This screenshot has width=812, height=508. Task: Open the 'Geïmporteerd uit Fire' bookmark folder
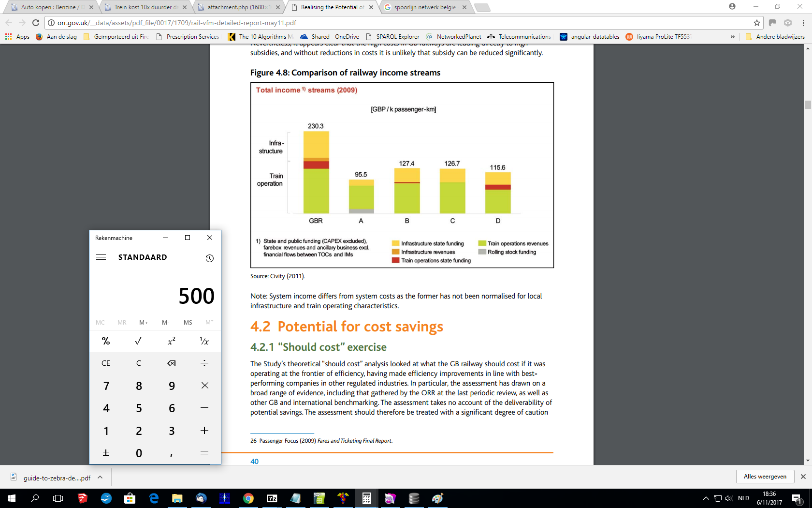tap(116, 37)
